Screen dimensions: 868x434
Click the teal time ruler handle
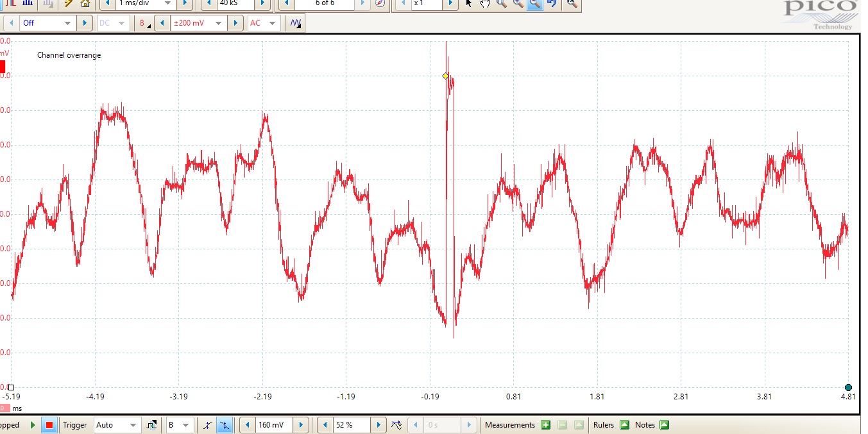pyautogui.click(x=848, y=387)
